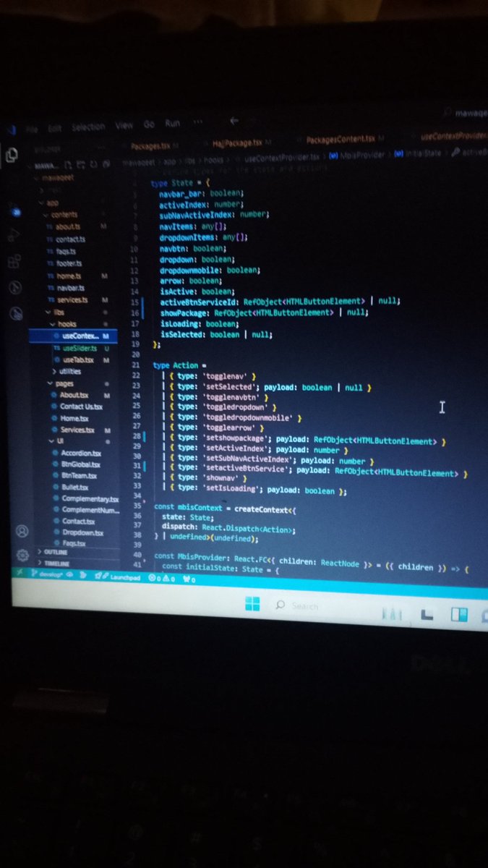Open Contact Us.tsx in the explorer
Screen dimensions: 488x868
(x=81, y=407)
